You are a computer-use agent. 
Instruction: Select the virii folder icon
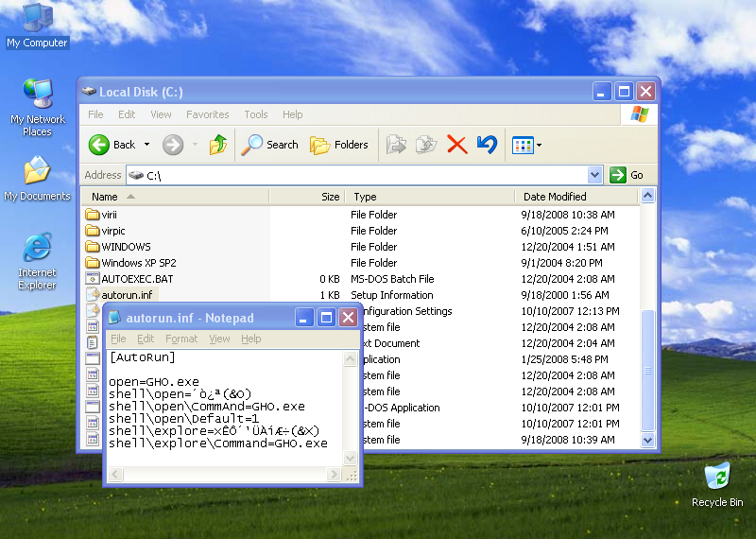coord(92,215)
